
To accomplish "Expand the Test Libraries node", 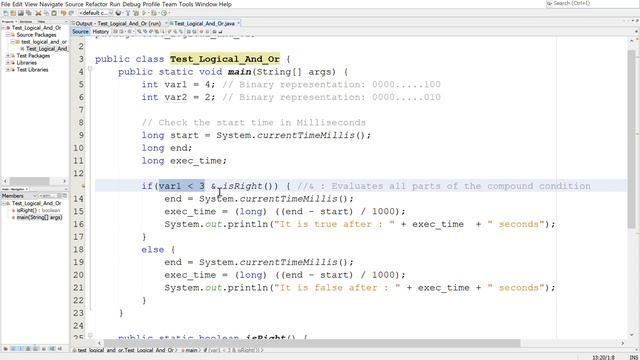I will pos(8,69).
